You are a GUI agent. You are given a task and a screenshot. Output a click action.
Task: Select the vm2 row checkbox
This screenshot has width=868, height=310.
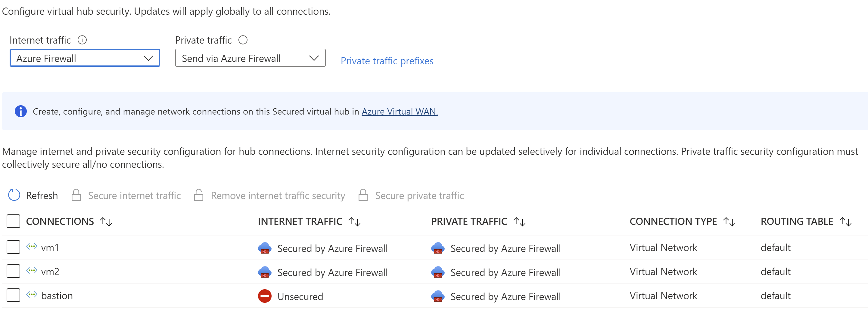pos(13,271)
